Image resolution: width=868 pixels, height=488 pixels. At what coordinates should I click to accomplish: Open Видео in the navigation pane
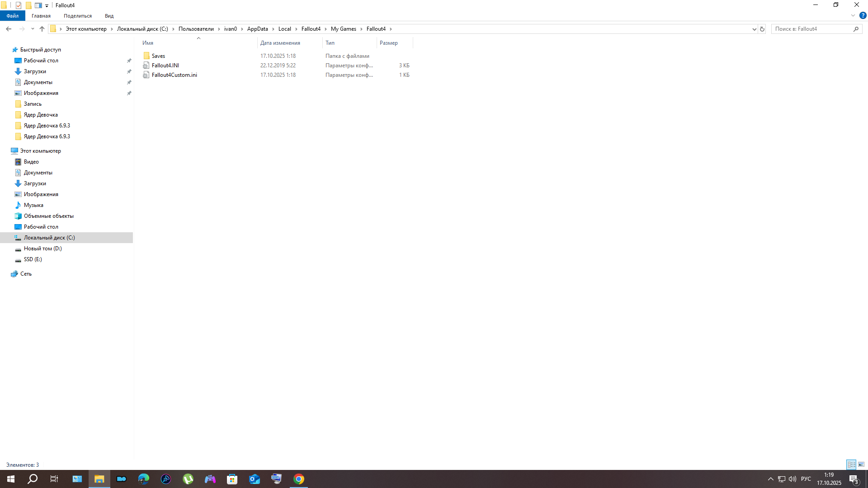[31, 162]
